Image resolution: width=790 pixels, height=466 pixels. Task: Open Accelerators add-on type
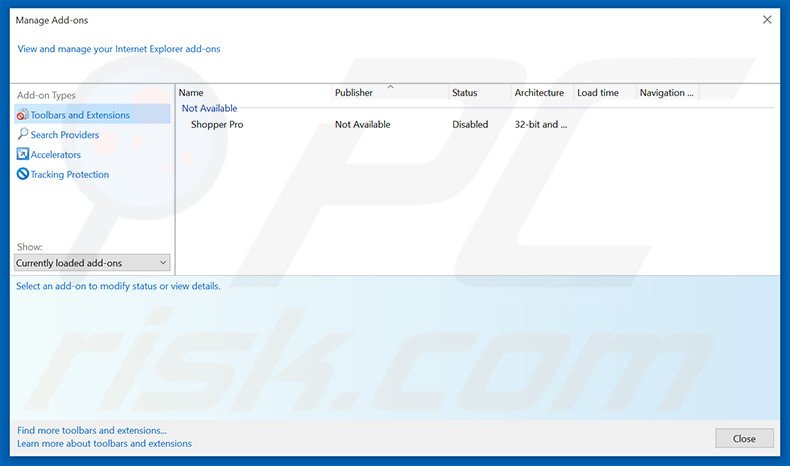[55, 155]
